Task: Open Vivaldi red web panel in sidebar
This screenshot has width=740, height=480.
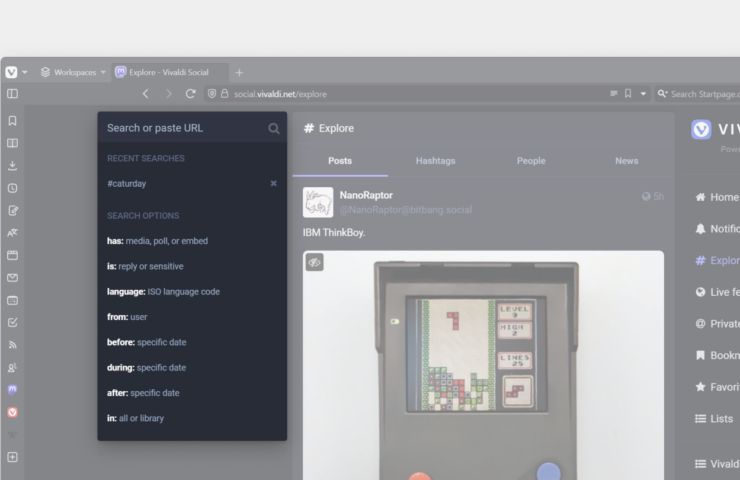Action: click(x=13, y=412)
